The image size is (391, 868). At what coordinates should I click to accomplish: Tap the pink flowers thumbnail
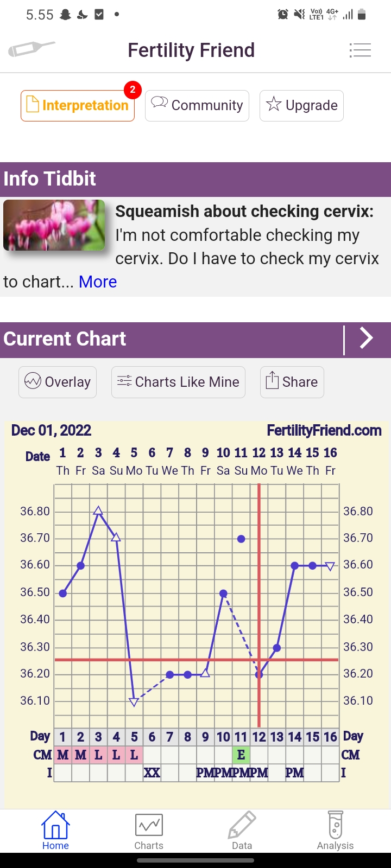point(54,225)
